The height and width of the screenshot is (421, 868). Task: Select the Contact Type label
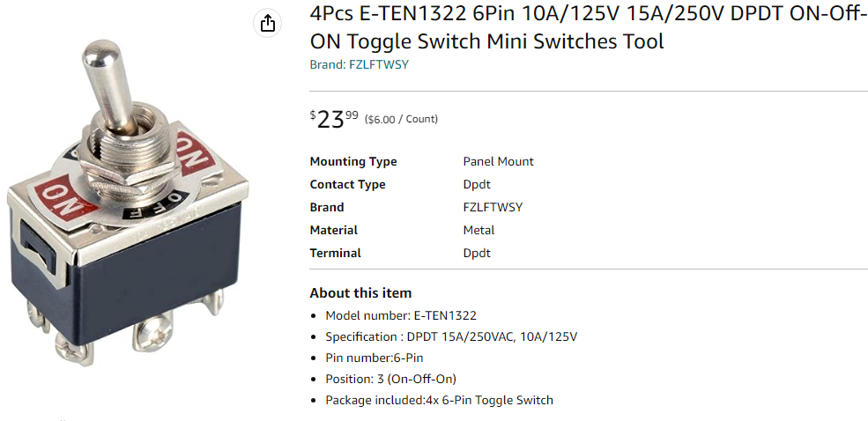347,184
